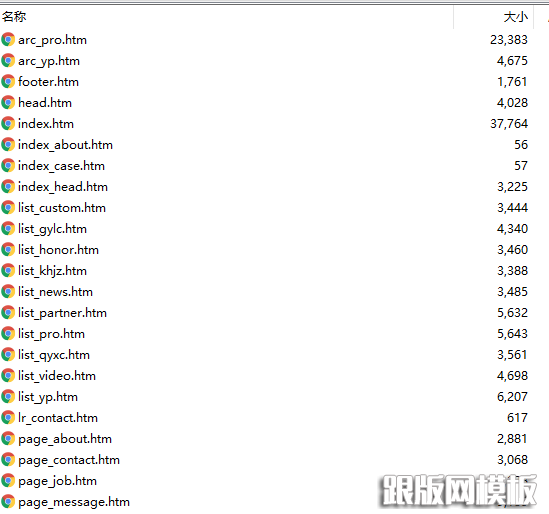Click the Chrome icon beside list_news.htm
The width and height of the screenshot is (549, 514).
(x=8, y=292)
